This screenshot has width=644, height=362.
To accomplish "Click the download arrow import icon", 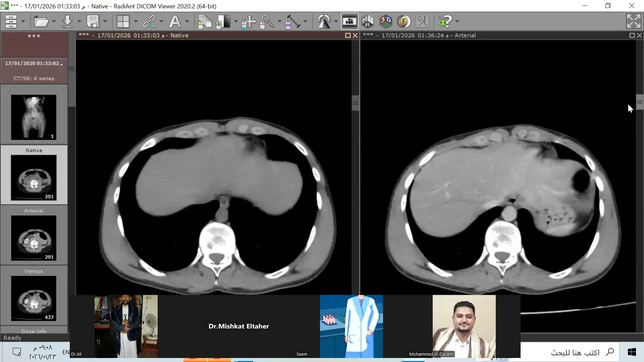I will click(67, 22).
